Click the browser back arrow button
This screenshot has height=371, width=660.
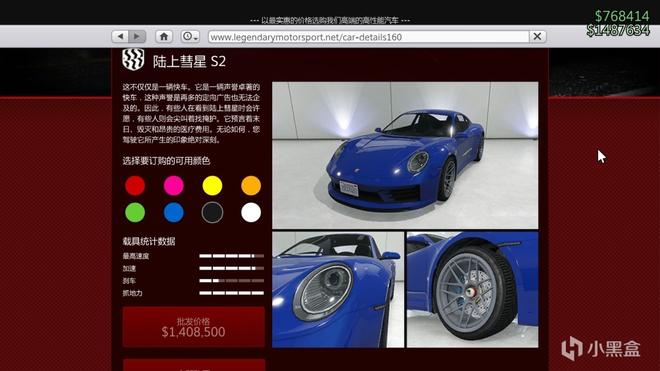coord(120,37)
